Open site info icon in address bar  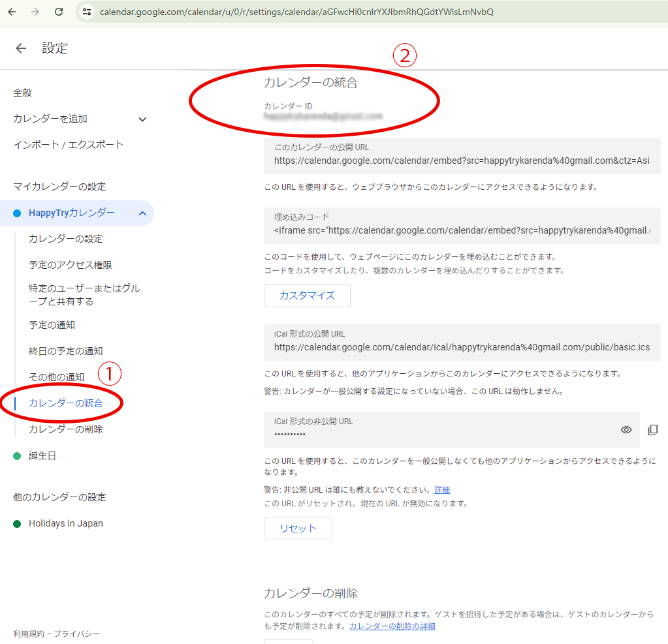87,12
